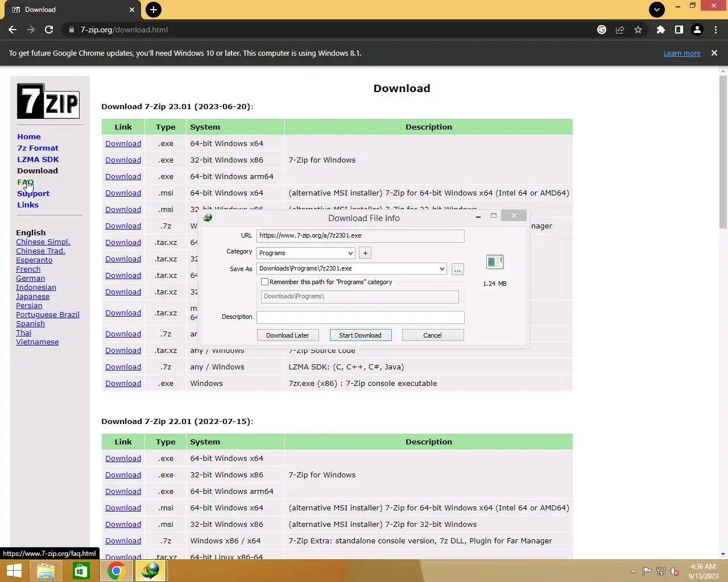The width and height of the screenshot is (728, 582).
Task: Click Download Later button
Action: (288, 335)
